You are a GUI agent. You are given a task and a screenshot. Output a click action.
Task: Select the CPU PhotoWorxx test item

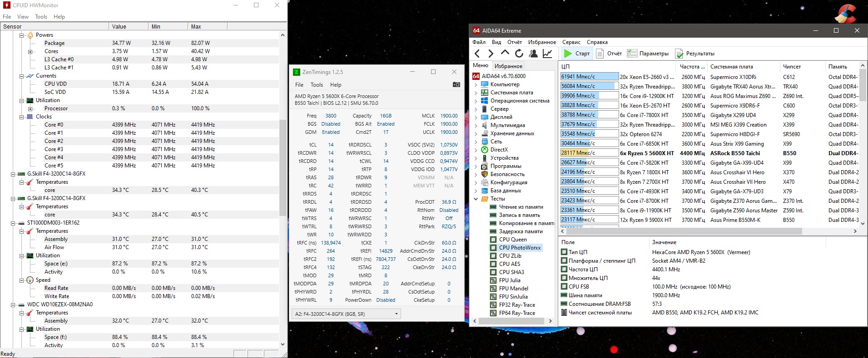520,248
